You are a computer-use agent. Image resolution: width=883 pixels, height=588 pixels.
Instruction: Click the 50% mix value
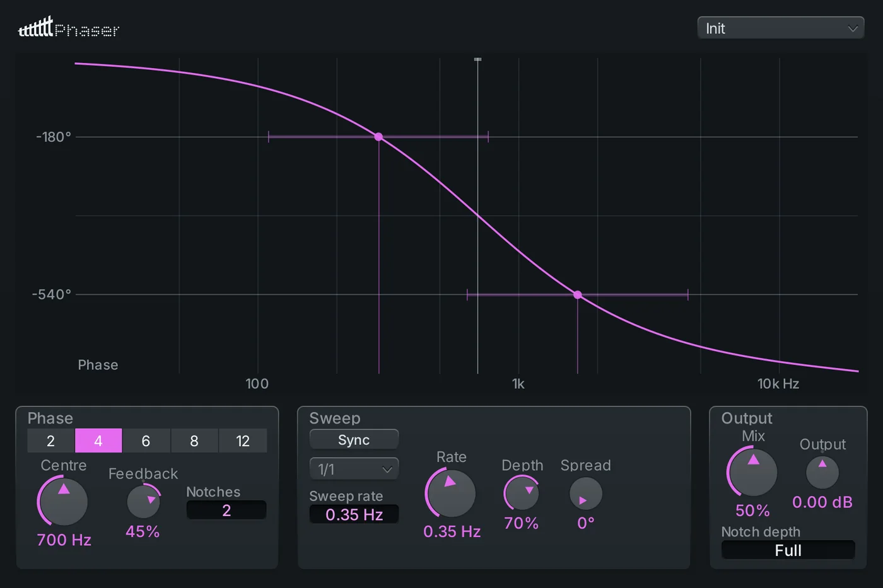[x=752, y=510]
